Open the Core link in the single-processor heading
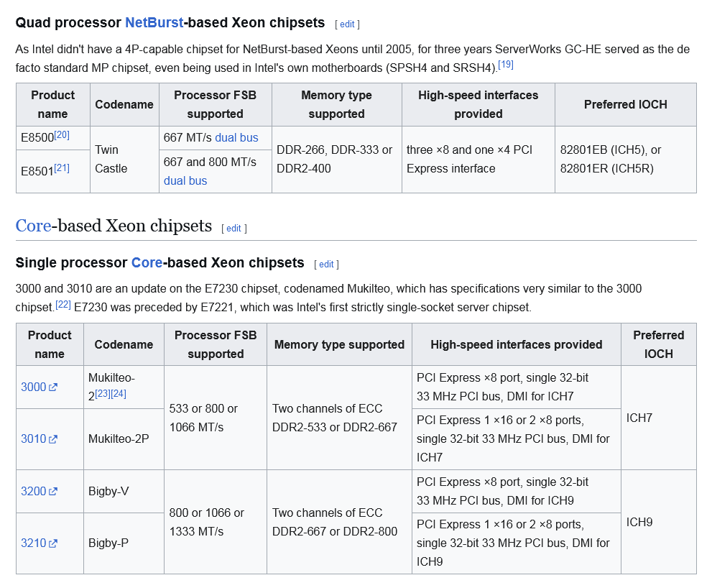 [x=147, y=262]
